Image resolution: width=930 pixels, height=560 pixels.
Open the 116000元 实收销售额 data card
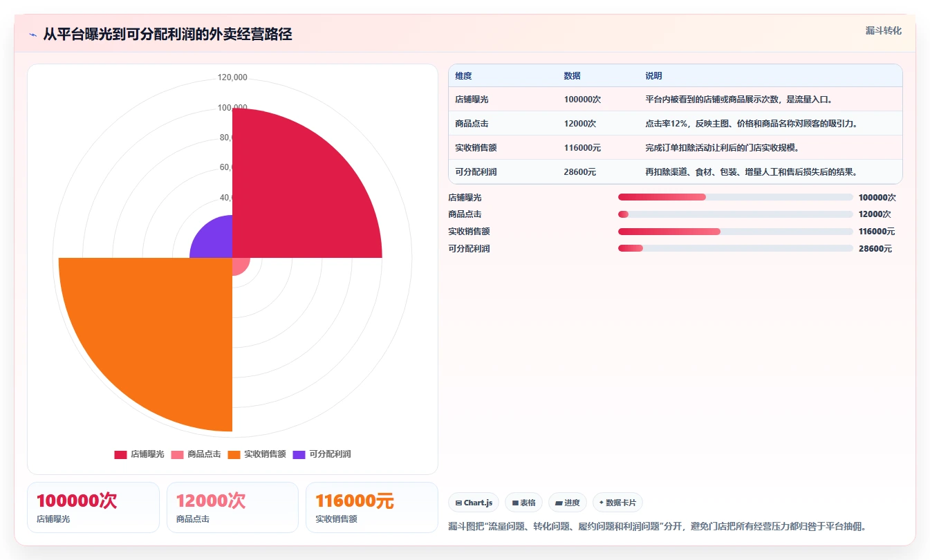coord(372,507)
